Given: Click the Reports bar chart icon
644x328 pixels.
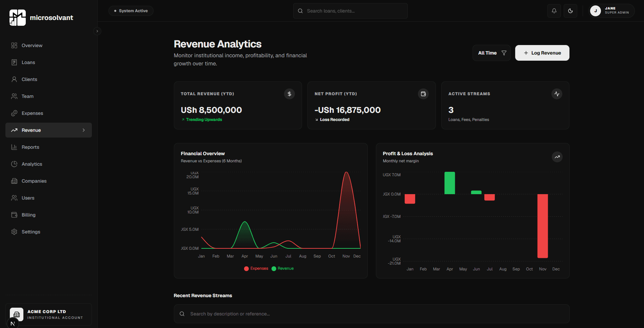Looking at the screenshot, I should click(14, 147).
